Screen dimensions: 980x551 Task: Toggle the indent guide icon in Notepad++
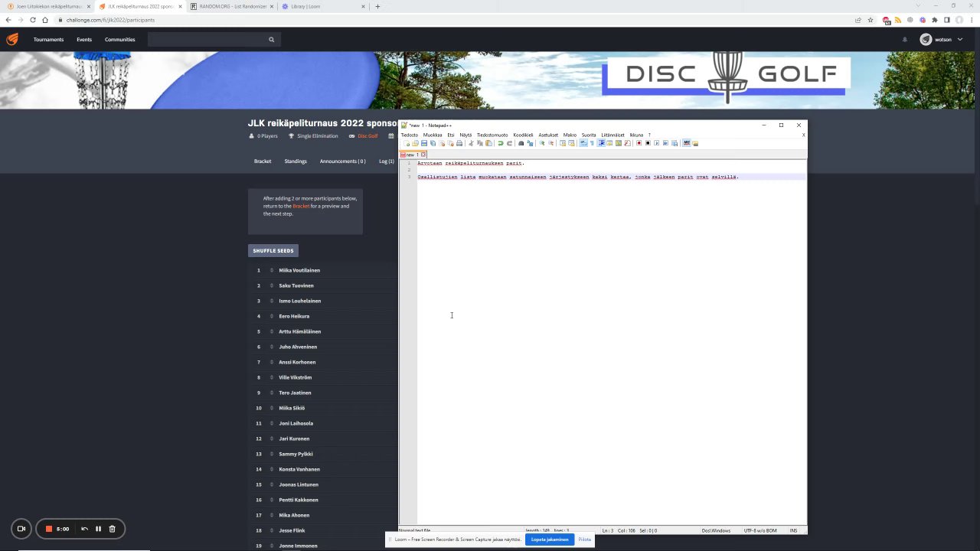[602, 143]
